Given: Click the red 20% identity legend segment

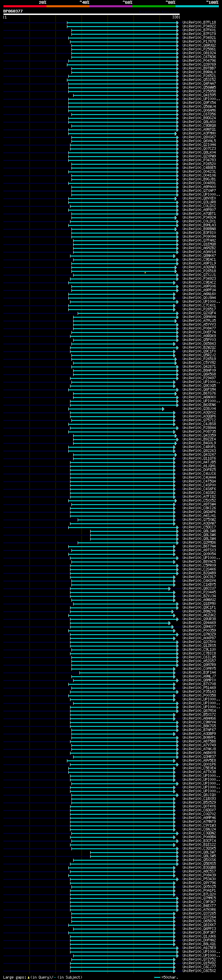Looking at the screenshot, I should click(25, 6).
